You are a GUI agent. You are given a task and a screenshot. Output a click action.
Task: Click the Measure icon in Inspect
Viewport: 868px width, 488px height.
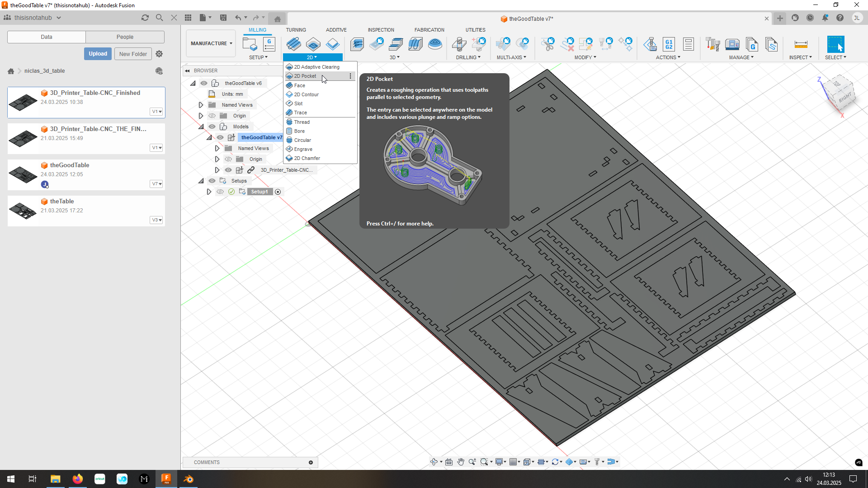pos(801,44)
